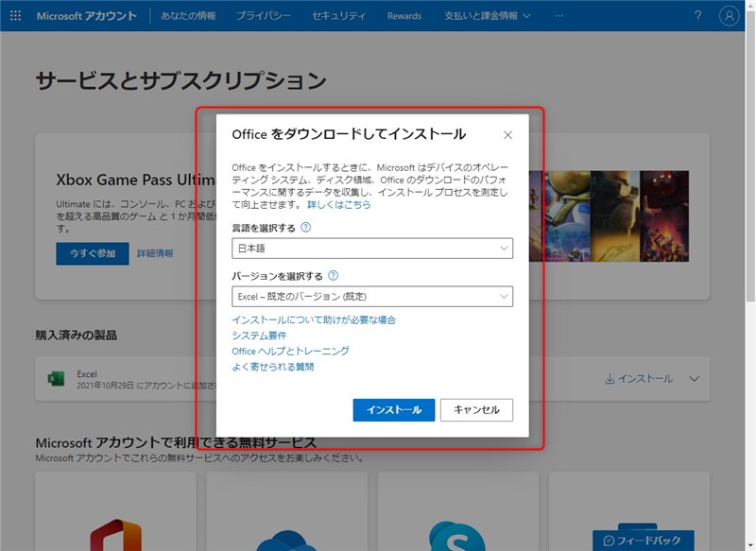Click the OneDrive cloud icon

[287, 541]
